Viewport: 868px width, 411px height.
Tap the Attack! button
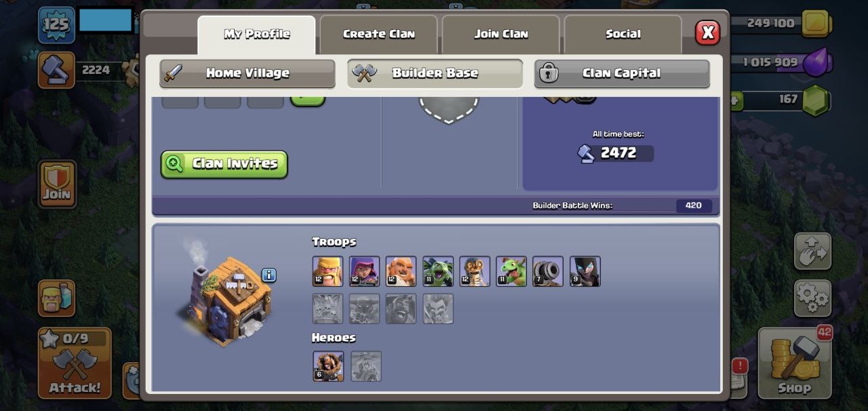(x=75, y=363)
